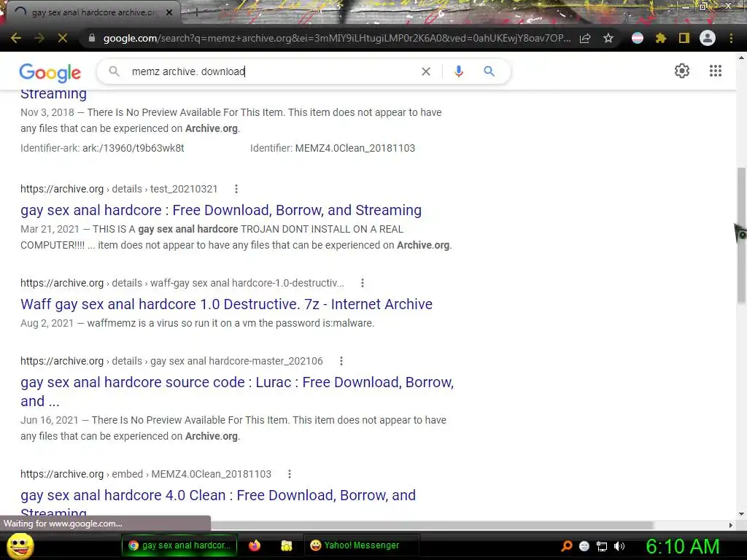This screenshot has width=747, height=560.
Task: Open options for the master_202106 result
Action: (x=341, y=361)
